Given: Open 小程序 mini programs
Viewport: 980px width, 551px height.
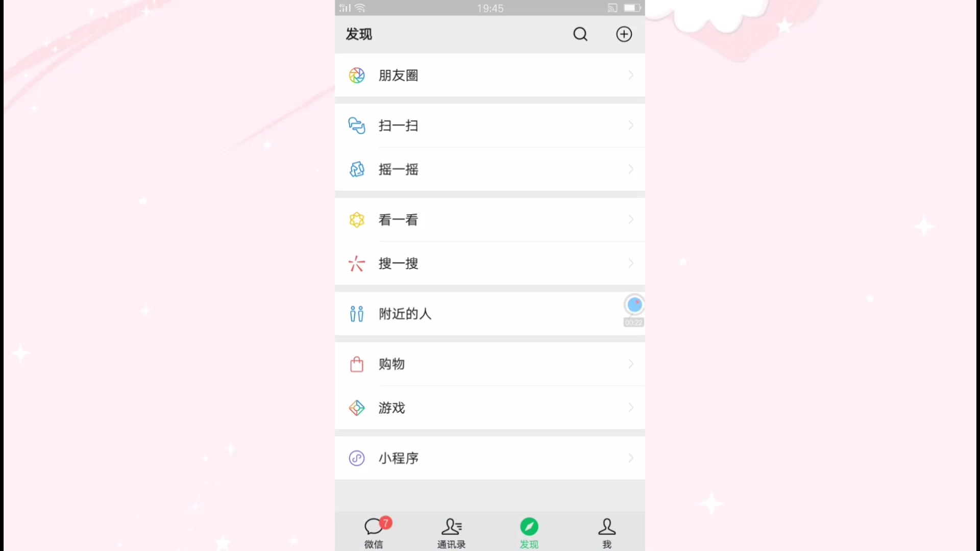Looking at the screenshot, I should click(489, 458).
